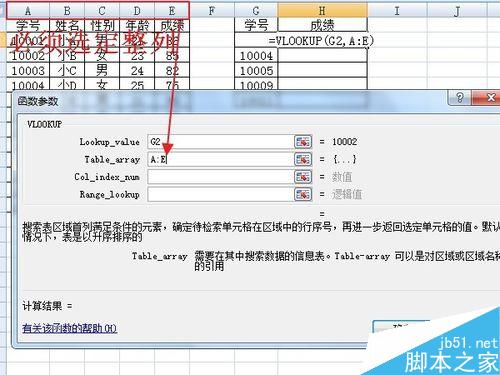Click cell 24 in the 年龄 column
The width and height of the screenshot is (500, 375).
point(137,70)
